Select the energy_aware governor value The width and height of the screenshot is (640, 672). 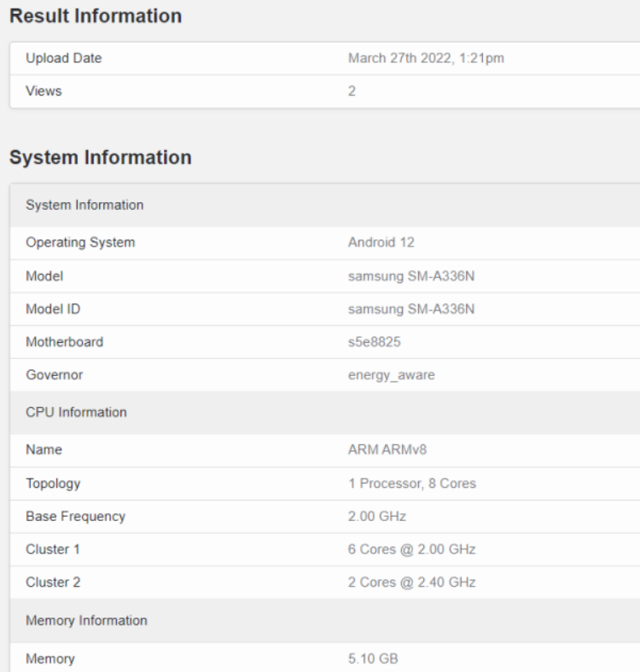coord(391,375)
